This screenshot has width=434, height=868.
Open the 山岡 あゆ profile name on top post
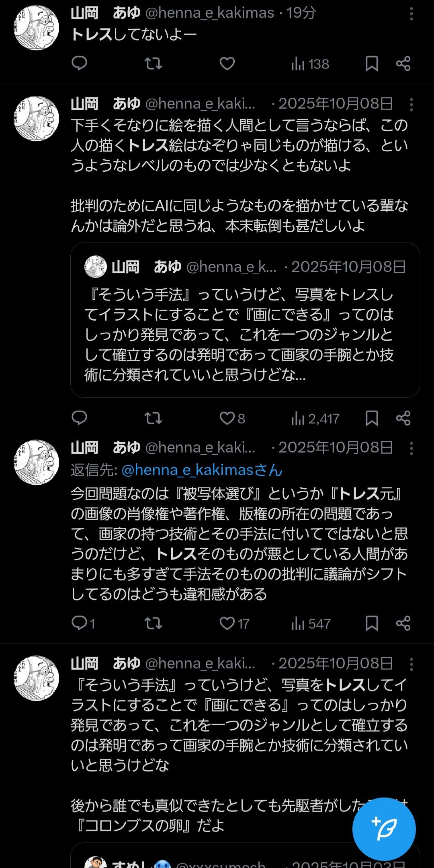coord(105,13)
